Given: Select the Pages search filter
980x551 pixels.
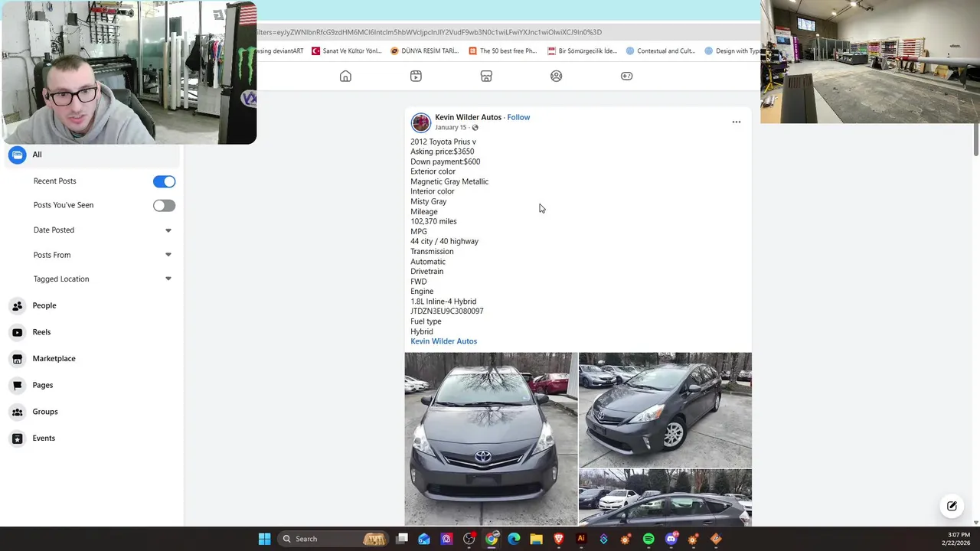Looking at the screenshot, I should [92, 385].
